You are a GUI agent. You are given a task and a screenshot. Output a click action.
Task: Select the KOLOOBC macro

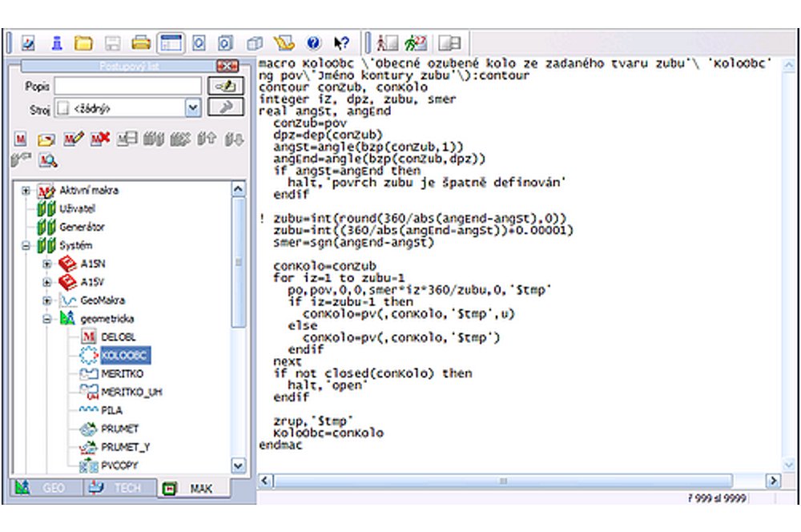(x=125, y=355)
